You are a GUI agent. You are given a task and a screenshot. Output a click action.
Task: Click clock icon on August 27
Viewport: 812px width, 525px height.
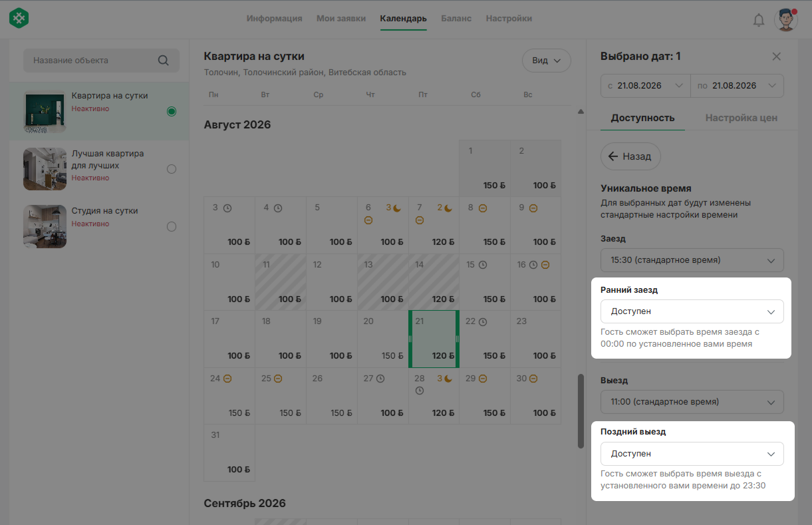click(380, 379)
